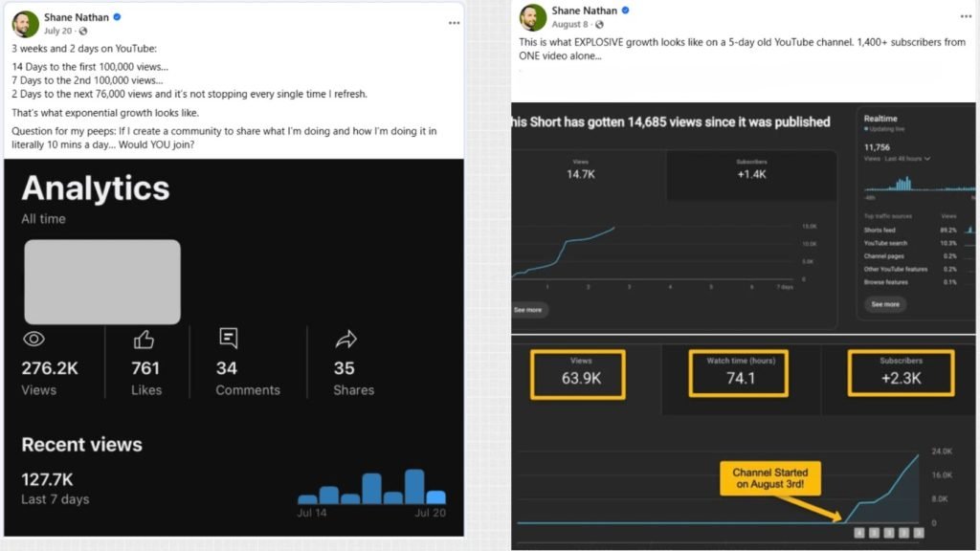Click the Shares arrow icon
This screenshot has height=551, width=980.
345,339
